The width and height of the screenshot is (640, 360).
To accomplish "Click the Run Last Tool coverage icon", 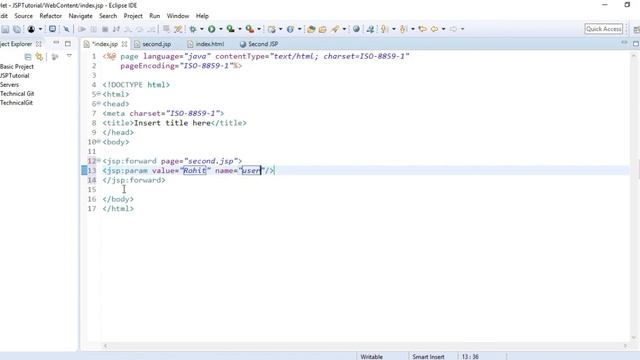I will [x=231, y=29].
